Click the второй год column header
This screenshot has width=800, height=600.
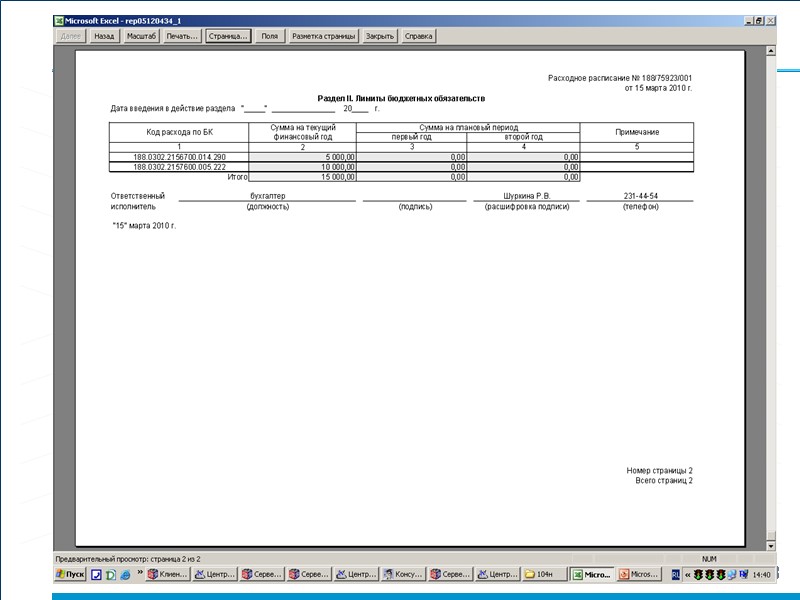[x=523, y=137]
